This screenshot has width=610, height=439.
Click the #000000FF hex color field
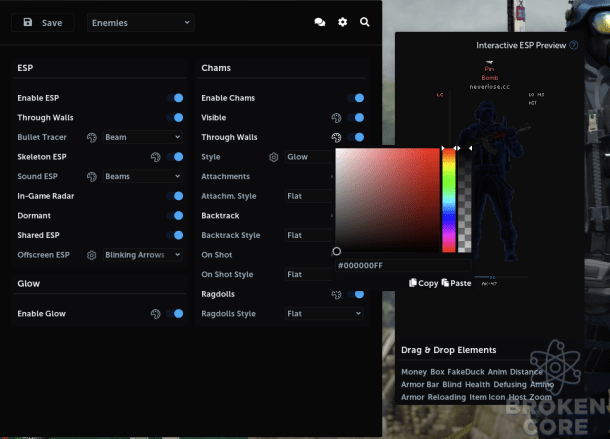click(403, 265)
